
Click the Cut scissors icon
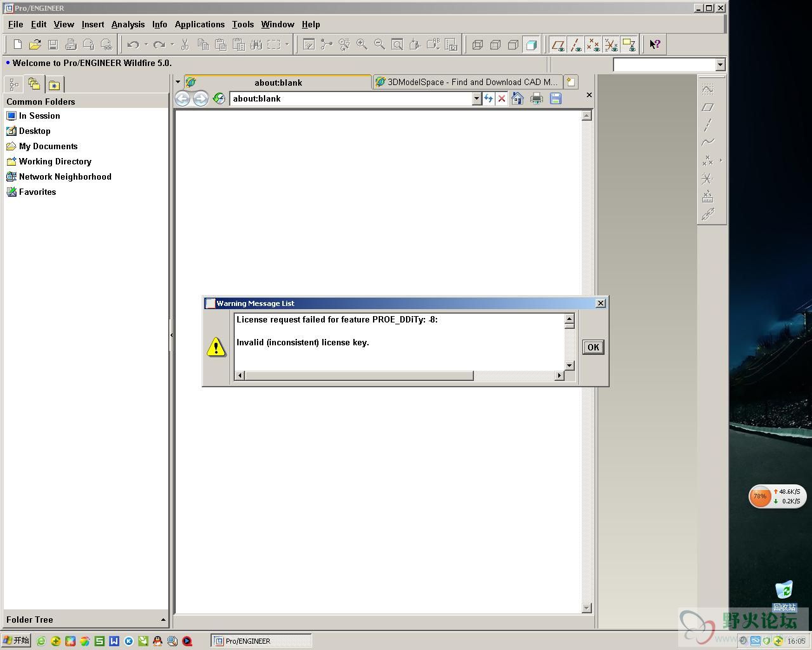tap(185, 44)
